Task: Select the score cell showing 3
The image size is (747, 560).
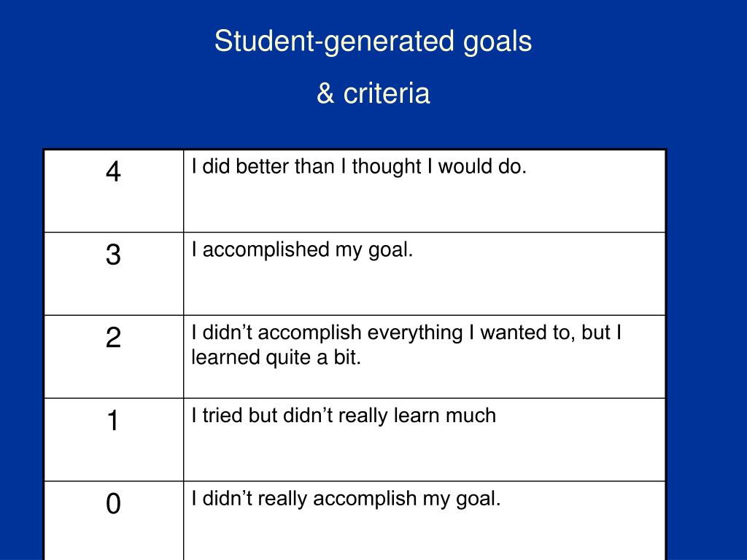Action: (x=113, y=274)
